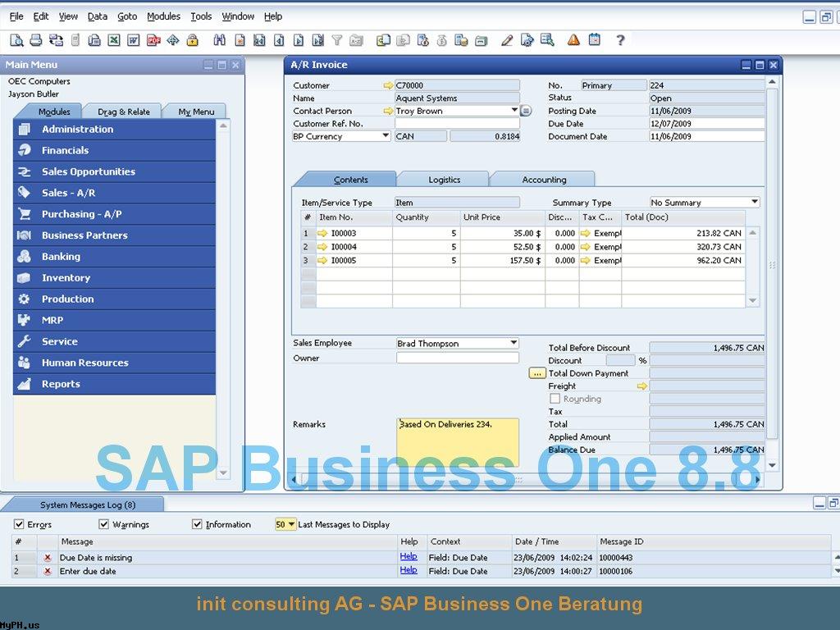This screenshot has height=630, width=840.
Task: Click the Freight link arrow
Action: tap(641, 386)
